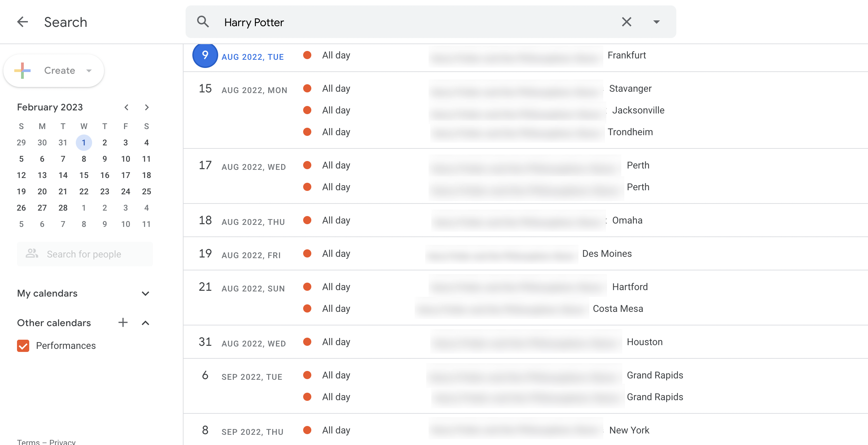Open the Privacy link

click(63, 442)
